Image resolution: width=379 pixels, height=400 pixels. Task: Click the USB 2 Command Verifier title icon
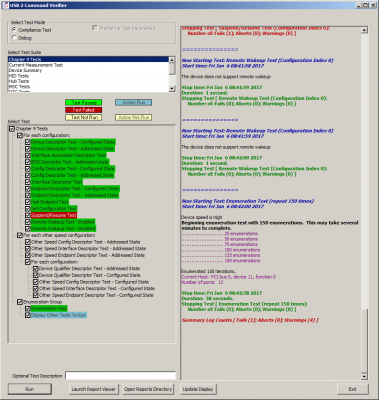(5, 5)
